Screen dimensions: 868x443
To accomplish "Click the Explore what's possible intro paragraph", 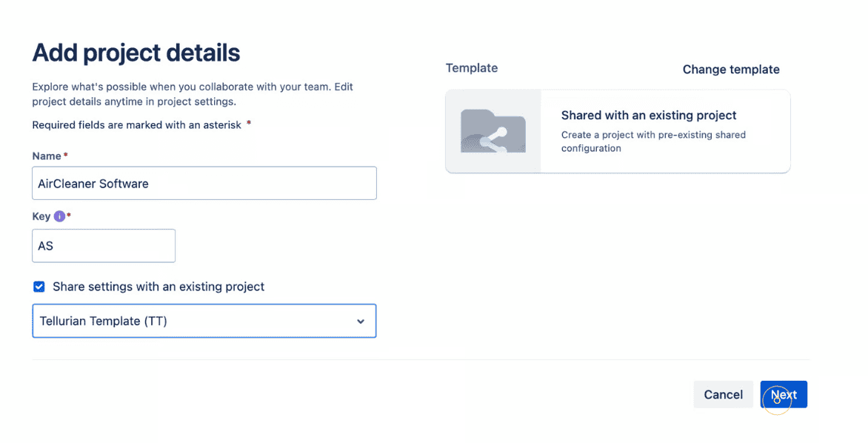I will (x=193, y=94).
